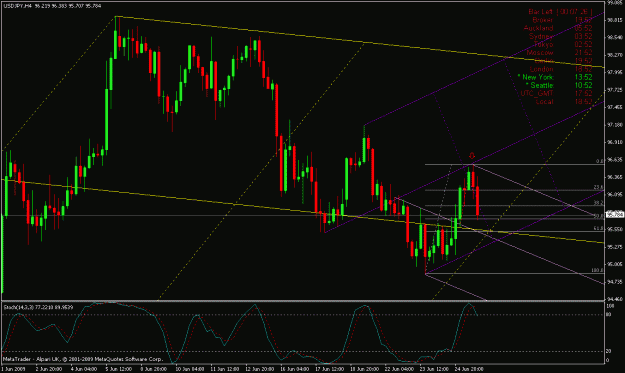The width and height of the screenshot is (625, 373).
Task: Click the 'Tokyo' clock label
Action: 543,45
